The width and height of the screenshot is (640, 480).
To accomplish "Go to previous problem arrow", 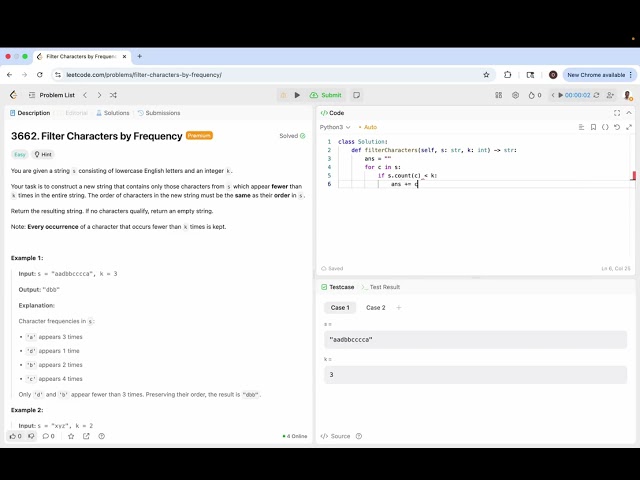I will click(85, 95).
